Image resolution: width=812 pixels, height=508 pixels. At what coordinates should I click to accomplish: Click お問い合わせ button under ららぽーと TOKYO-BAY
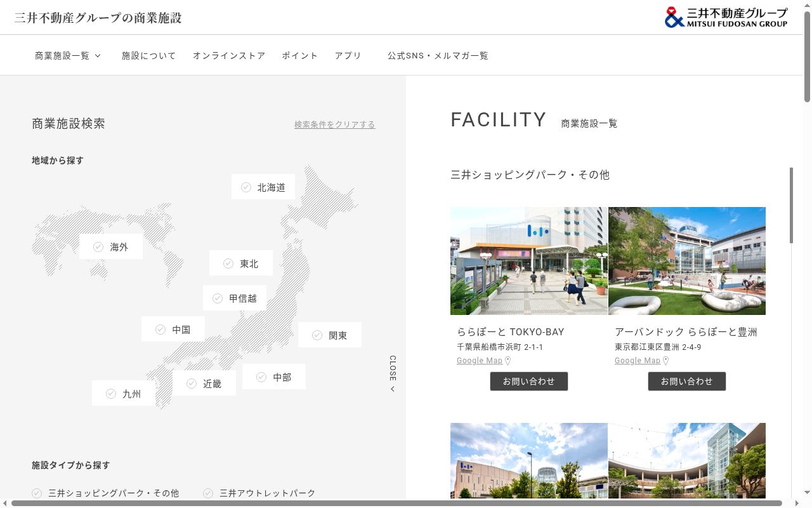[x=529, y=382]
